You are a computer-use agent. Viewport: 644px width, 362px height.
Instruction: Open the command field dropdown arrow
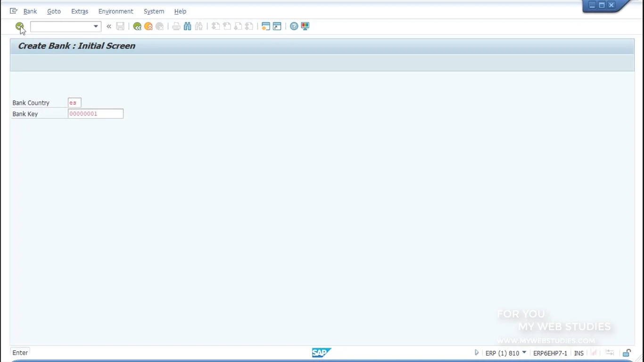[x=96, y=26]
